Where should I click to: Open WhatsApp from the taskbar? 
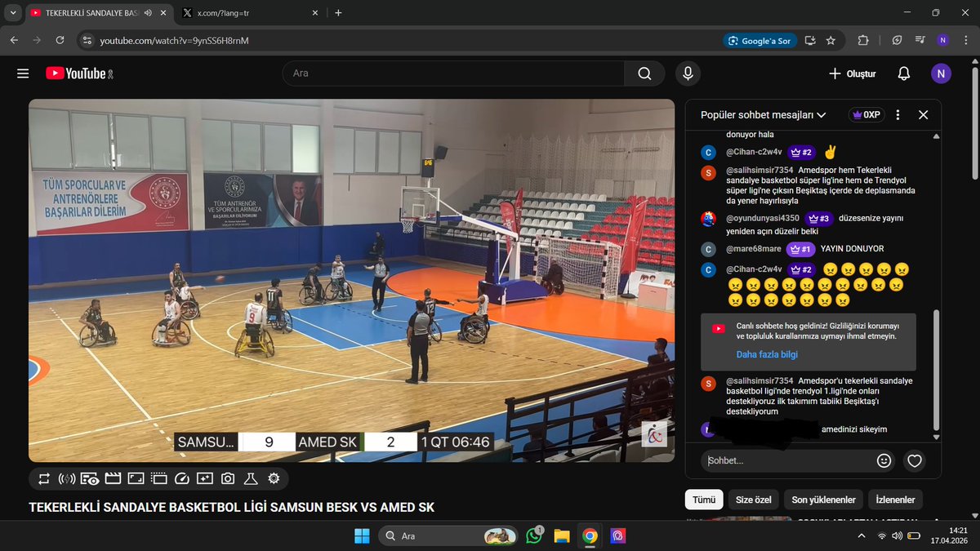[535, 536]
